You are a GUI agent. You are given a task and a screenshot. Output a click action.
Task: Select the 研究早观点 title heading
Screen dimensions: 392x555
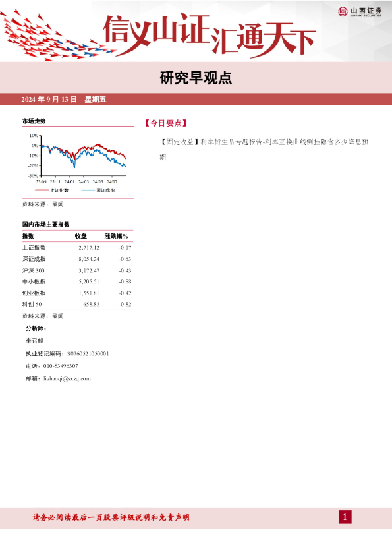(x=196, y=78)
